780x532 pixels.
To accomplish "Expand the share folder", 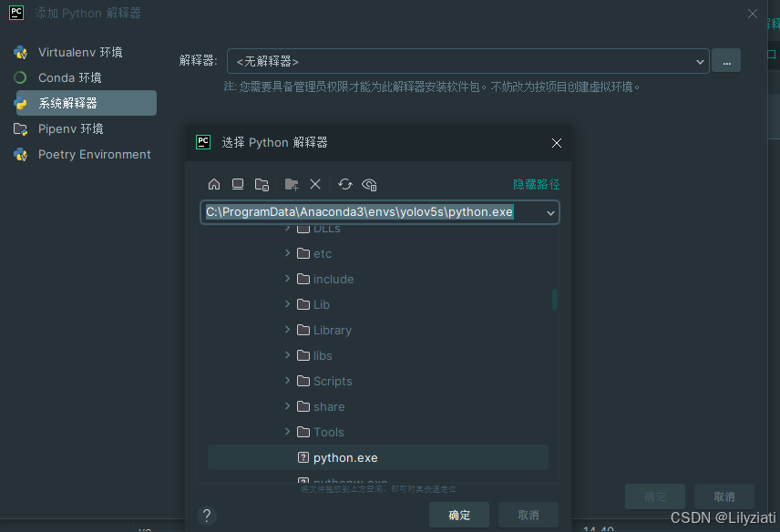I will pyautogui.click(x=288, y=406).
